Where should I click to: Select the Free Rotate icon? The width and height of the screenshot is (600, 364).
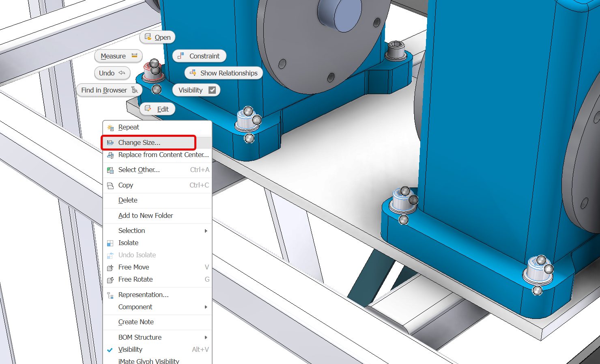pos(110,280)
